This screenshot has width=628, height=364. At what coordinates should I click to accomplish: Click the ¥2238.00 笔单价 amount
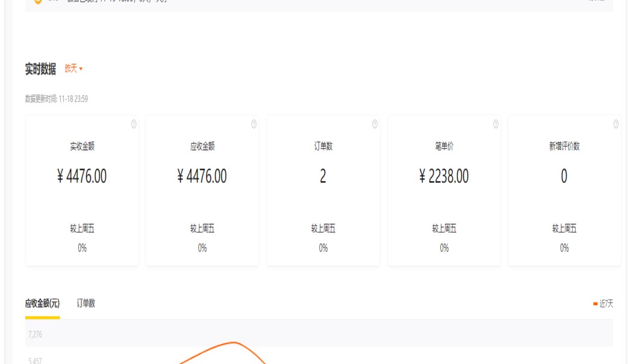(444, 176)
